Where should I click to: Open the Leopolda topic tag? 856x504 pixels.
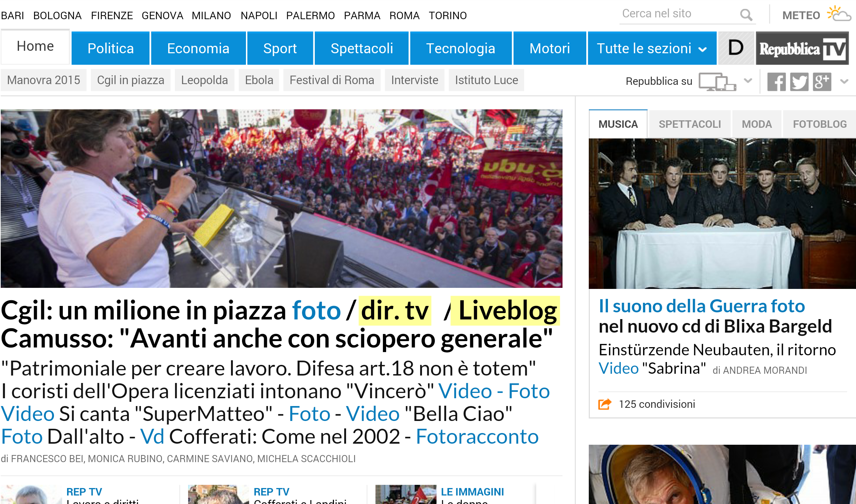[204, 80]
